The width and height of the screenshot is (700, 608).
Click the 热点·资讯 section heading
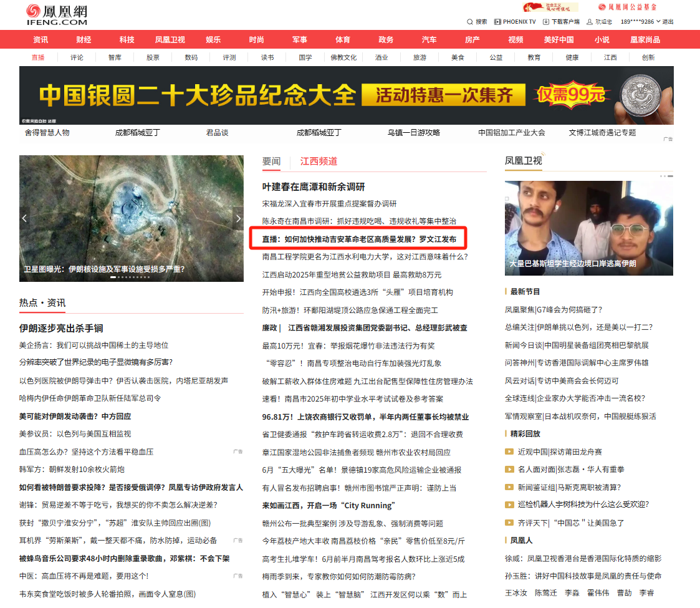42,303
